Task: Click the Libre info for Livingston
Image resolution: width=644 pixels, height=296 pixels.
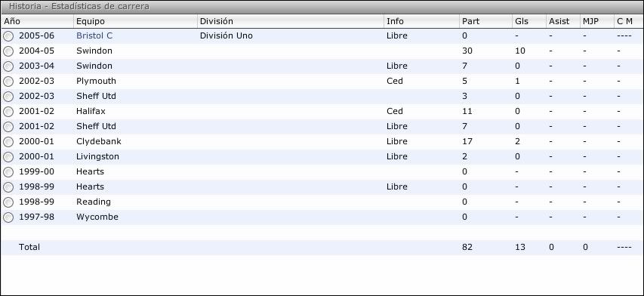Action: (x=397, y=156)
